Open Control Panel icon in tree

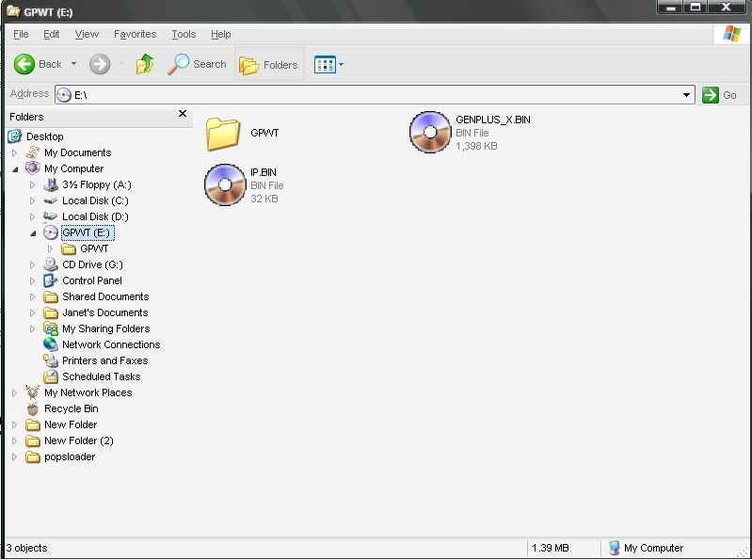51,280
